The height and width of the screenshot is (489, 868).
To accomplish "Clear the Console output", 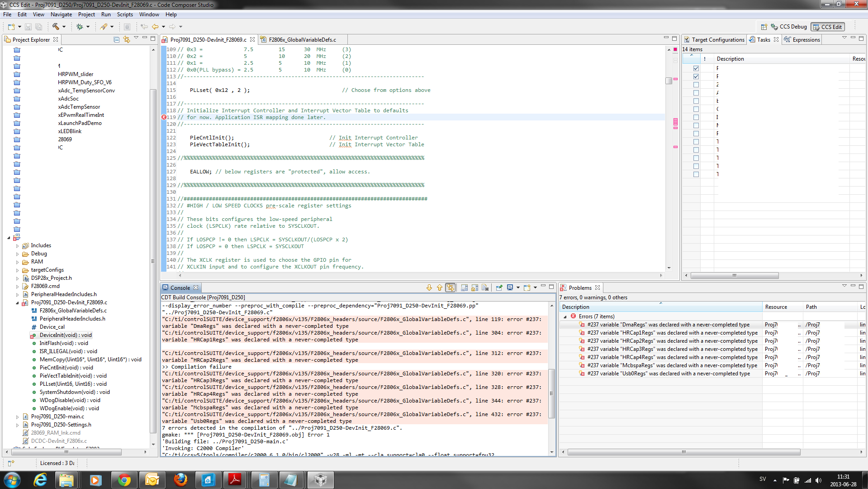I will (485, 288).
